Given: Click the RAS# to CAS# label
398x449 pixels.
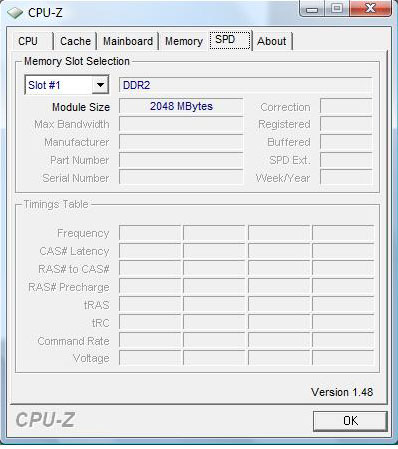Looking at the screenshot, I should tap(74, 269).
